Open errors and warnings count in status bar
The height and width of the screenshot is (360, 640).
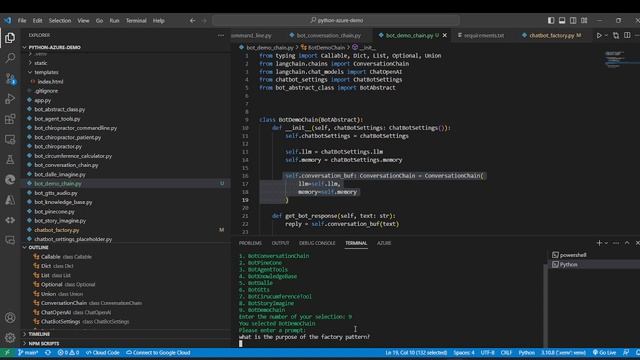tap(68, 353)
